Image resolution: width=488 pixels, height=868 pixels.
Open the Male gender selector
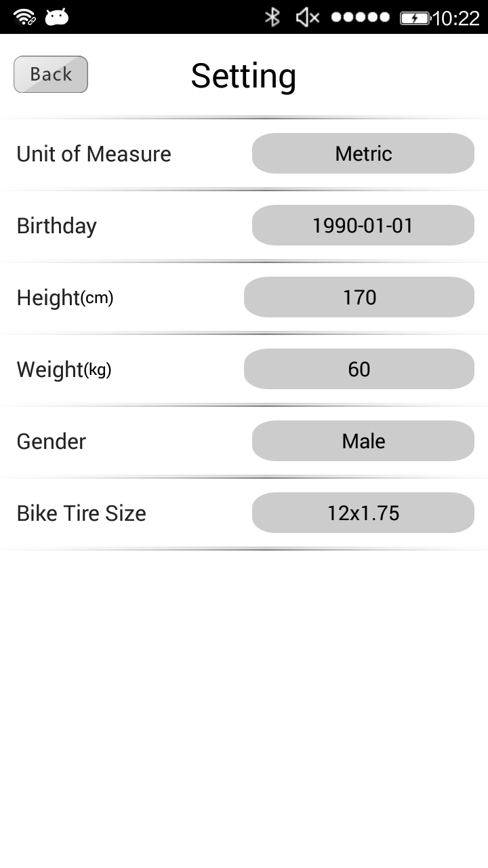(363, 441)
